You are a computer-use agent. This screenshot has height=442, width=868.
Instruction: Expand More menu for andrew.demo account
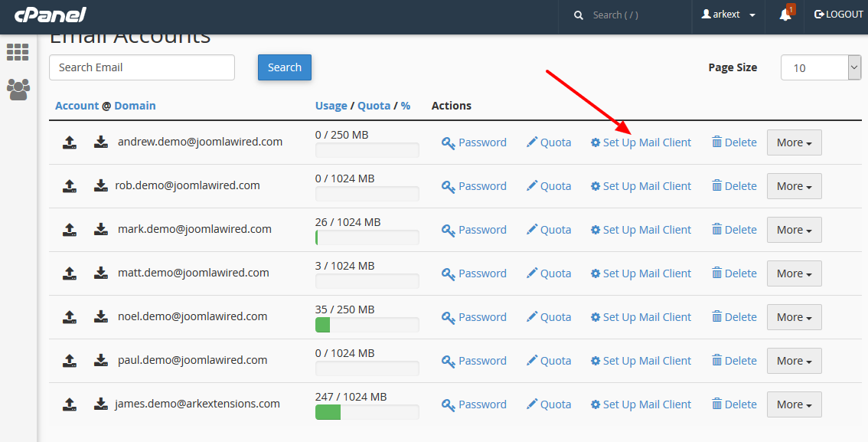coord(794,142)
